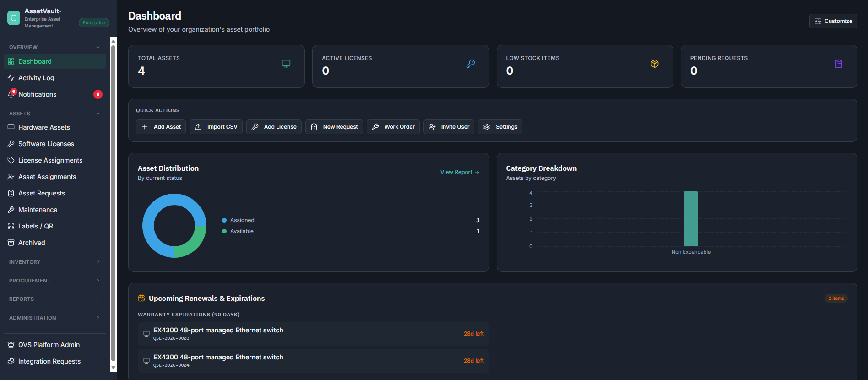This screenshot has width=868, height=380.
Task: Click the 2 items badge
Action: [836, 299]
